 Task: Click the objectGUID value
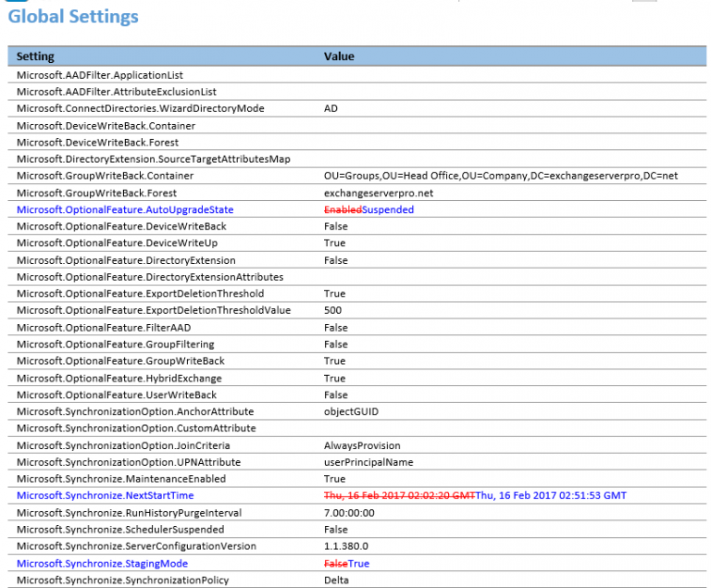(x=351, y=411)
